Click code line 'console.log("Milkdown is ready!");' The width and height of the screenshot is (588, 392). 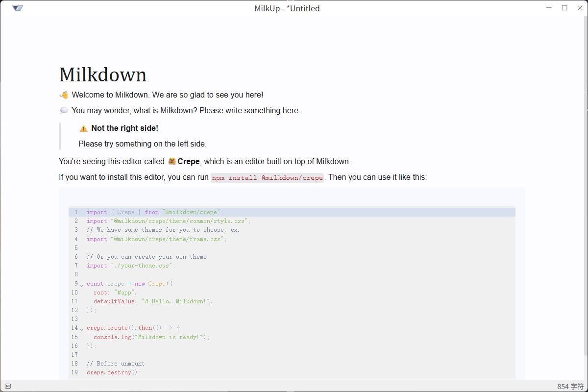coord(152,337)
